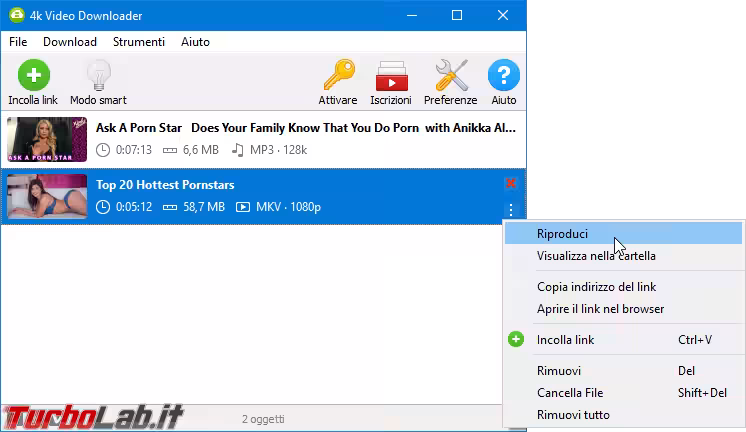Choose Riproduci from the context menu
The width and height of the screenshot is (746, 432).
(x=562, y=234)
